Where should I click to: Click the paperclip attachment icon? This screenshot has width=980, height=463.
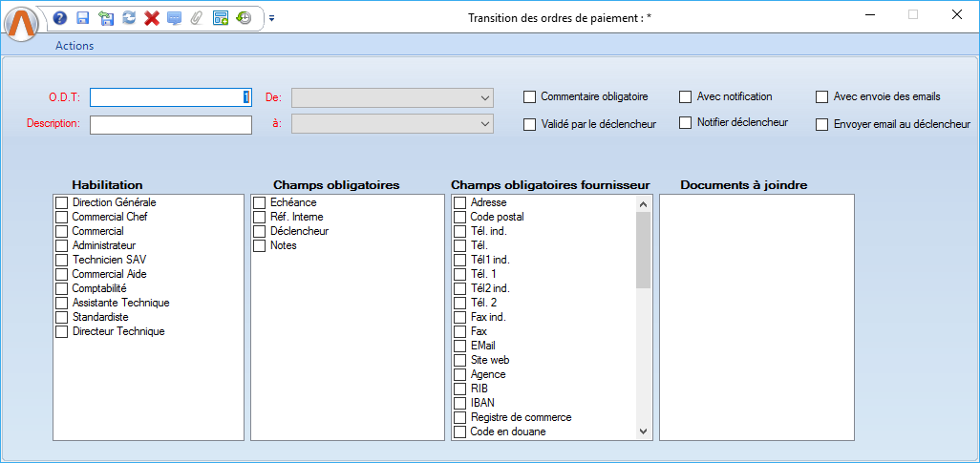(197, 17)
